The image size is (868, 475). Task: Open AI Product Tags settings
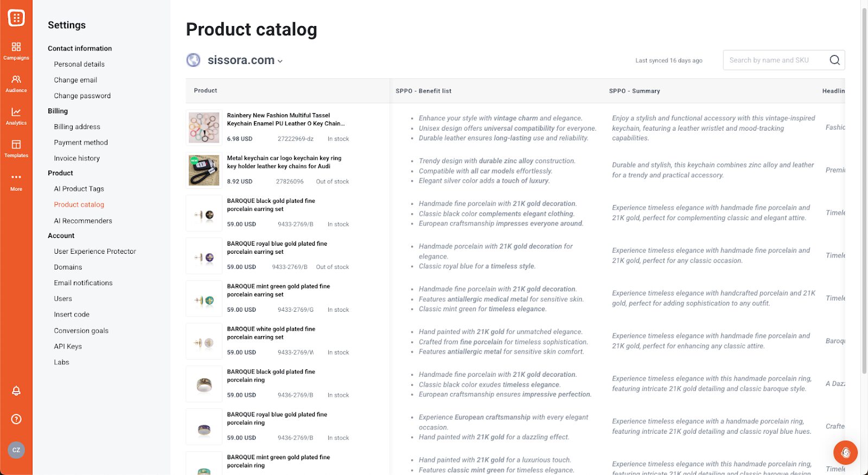point(79,189)
